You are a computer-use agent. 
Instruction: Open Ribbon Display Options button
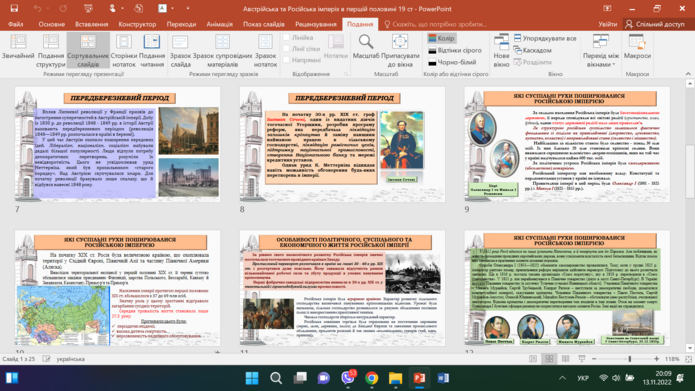pos(607,8)
